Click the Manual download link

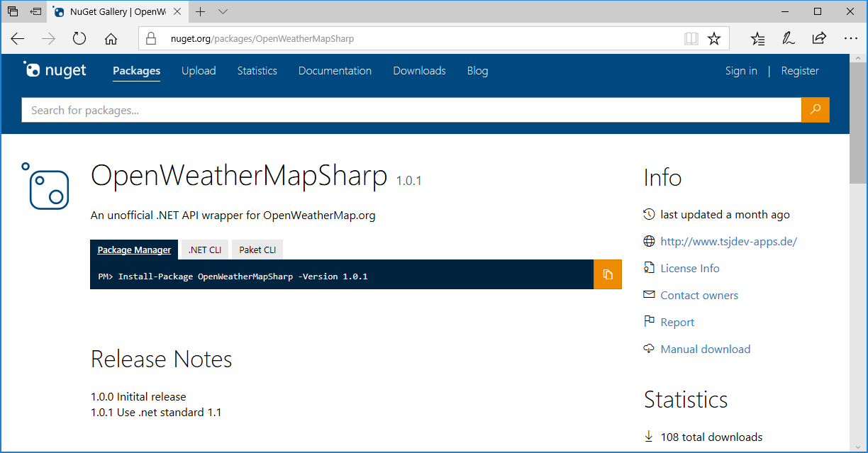705,349
